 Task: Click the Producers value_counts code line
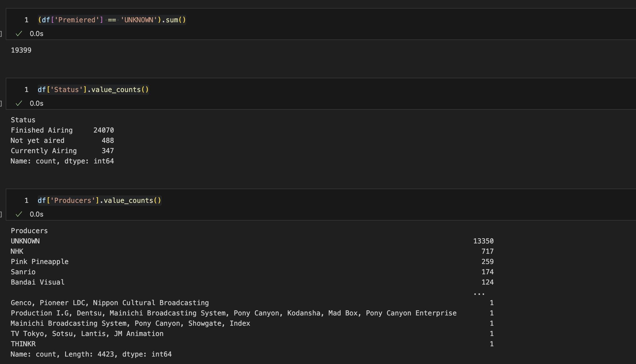pos(99,201)
